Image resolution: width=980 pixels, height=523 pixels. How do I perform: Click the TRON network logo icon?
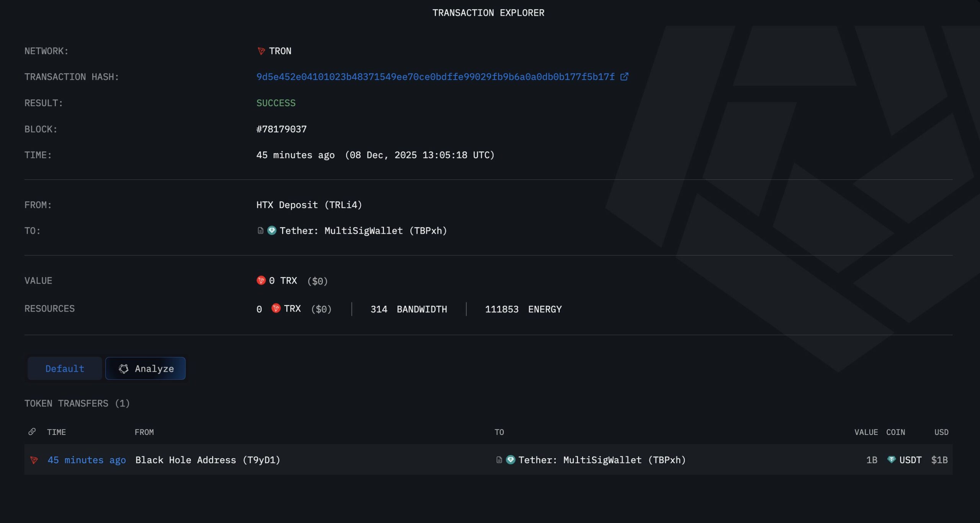click(x=261, y=51)
